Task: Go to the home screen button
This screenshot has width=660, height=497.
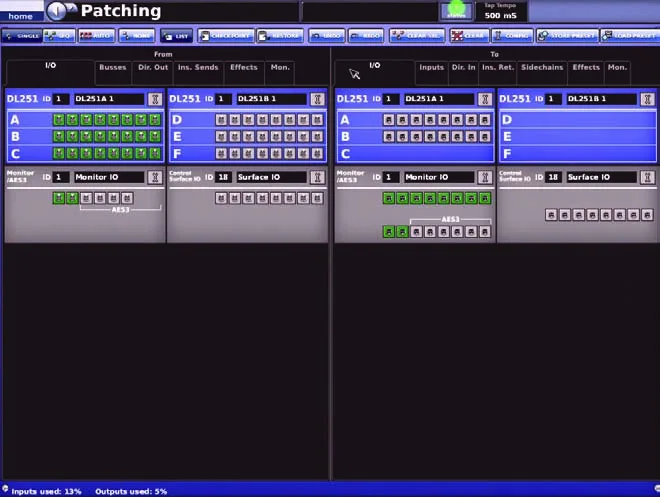Action: (21, 16)
